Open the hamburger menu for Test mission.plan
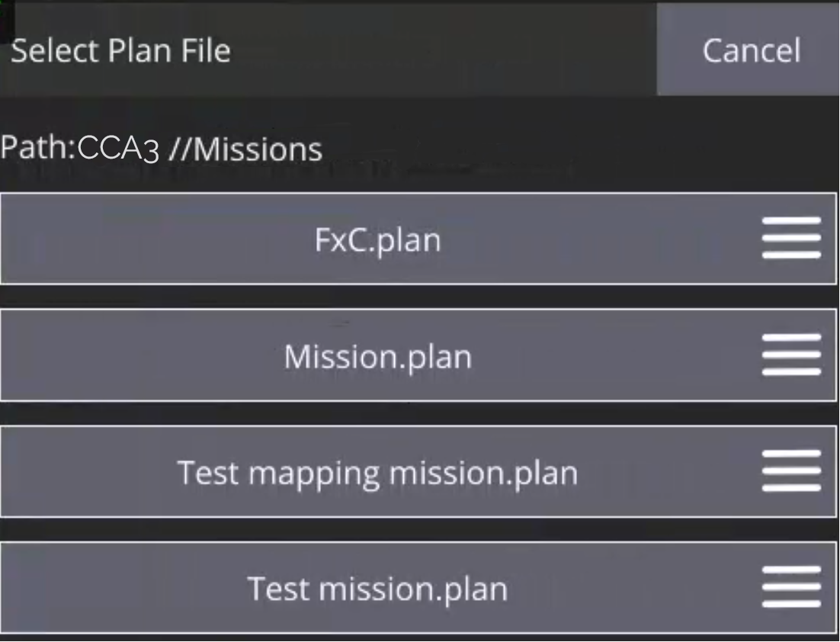This screenshot has width=840, height=642. [791, 588]
